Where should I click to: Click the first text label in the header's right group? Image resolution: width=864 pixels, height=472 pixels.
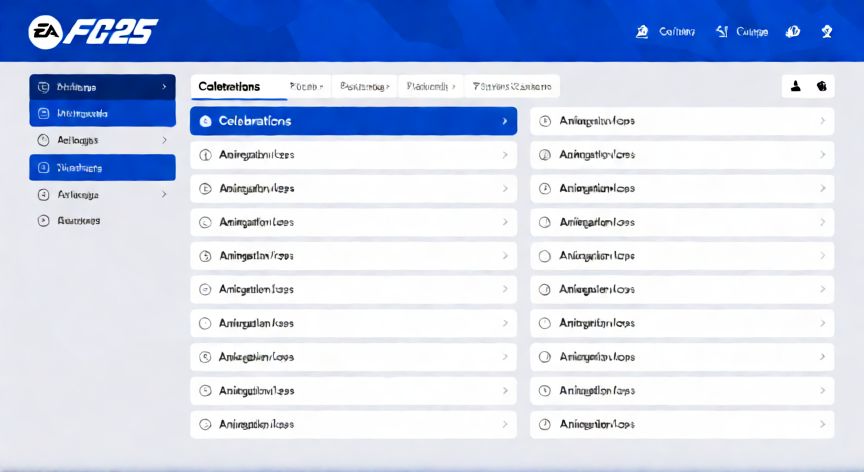(x=677, y=32)
